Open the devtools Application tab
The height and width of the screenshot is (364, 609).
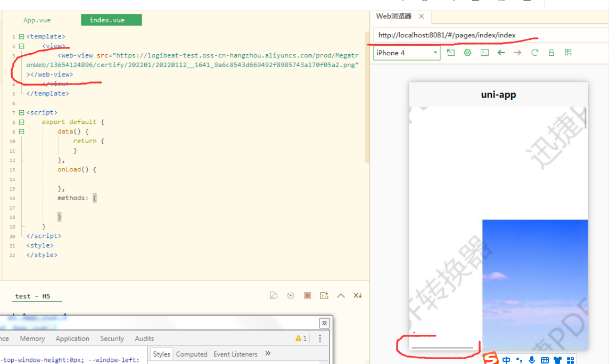(72, 339)
